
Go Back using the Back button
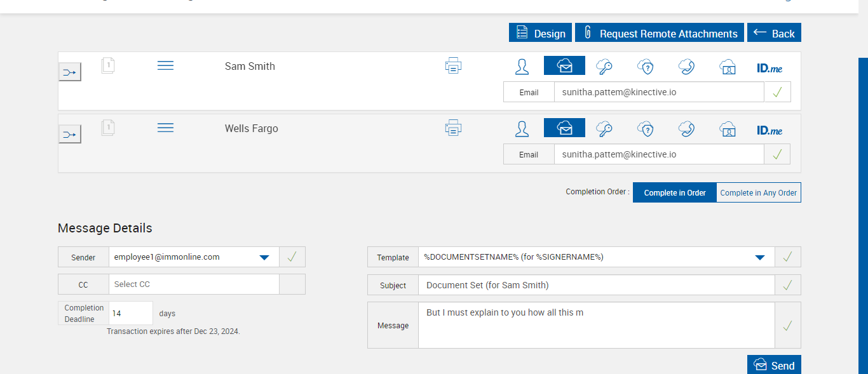774,34
